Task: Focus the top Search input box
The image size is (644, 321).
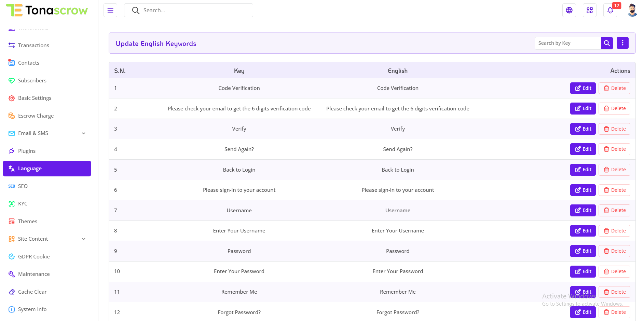Action: tap(195, 10)
